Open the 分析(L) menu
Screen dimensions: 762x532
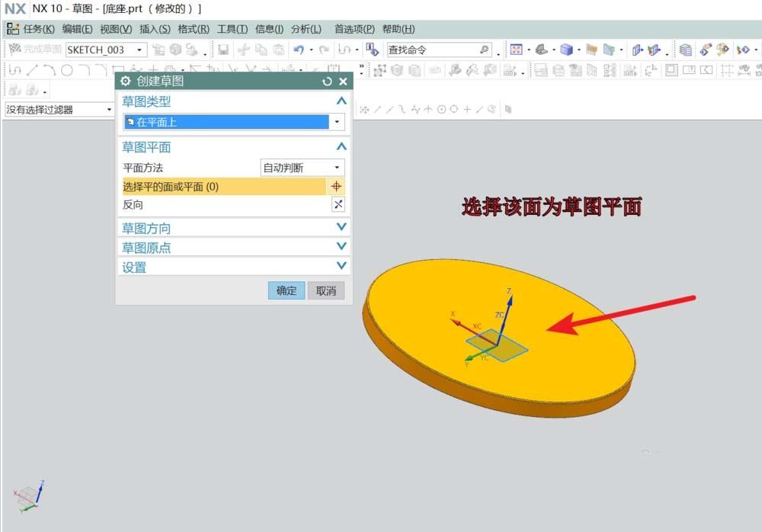tap(305, 29)
